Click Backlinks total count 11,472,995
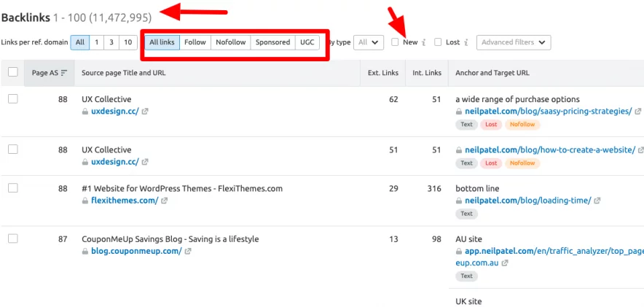Image resolution: width=644 pixels, height=307 pixels. (x=121, y=18)
